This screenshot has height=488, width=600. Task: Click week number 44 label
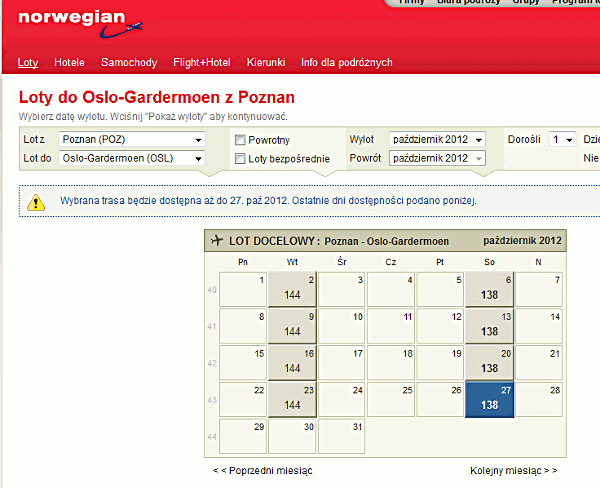coord(212,437)
